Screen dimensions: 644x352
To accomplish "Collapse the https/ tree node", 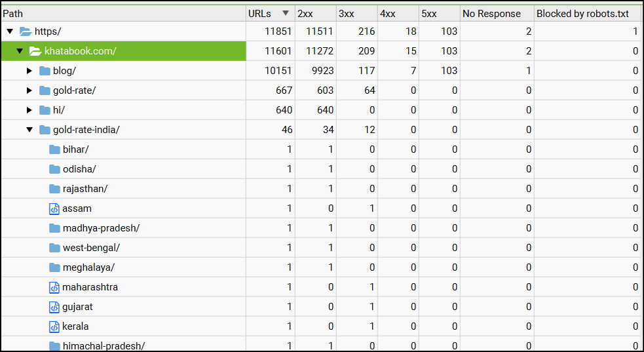I will coord(10,31).
